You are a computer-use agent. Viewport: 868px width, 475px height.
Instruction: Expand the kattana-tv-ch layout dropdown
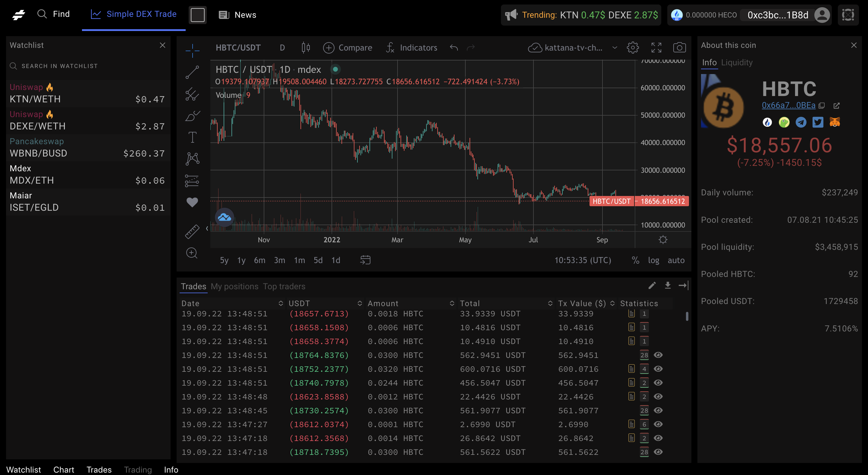[615, 48]
